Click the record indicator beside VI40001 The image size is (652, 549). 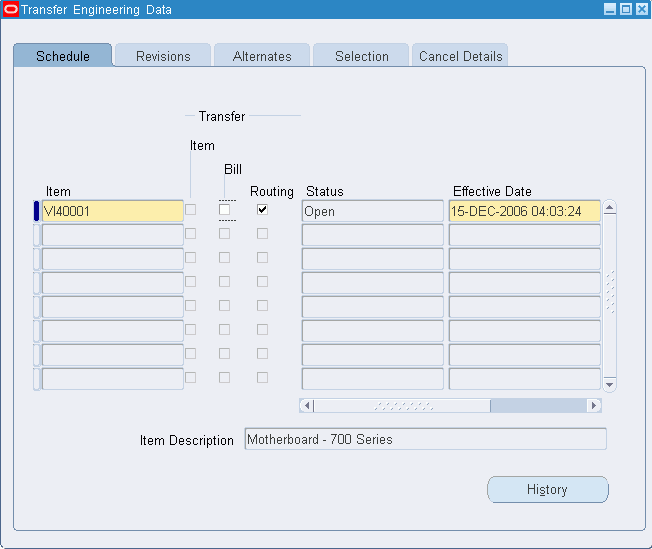tap(37, 211)
